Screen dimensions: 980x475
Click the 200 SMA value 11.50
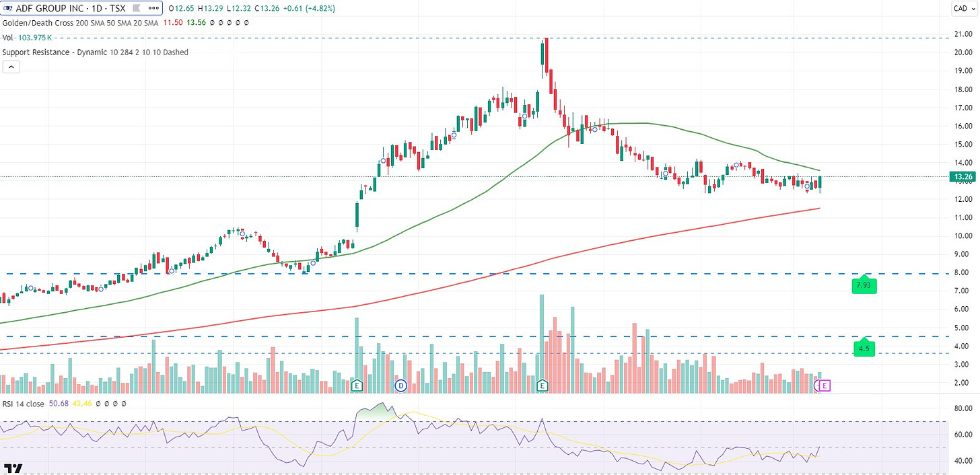point(173,23)
